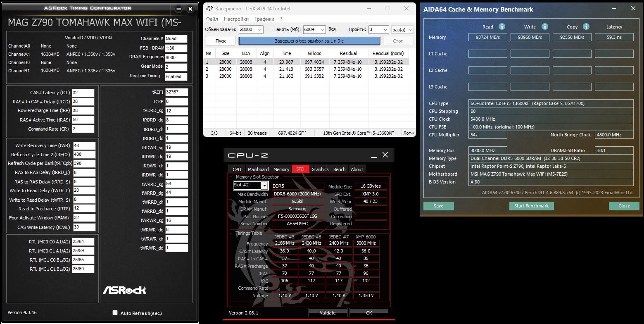Viewport: 644px width, 324px height.
Task: Switch to the CPU tab in CPU-Z
Action: [237, 169]
